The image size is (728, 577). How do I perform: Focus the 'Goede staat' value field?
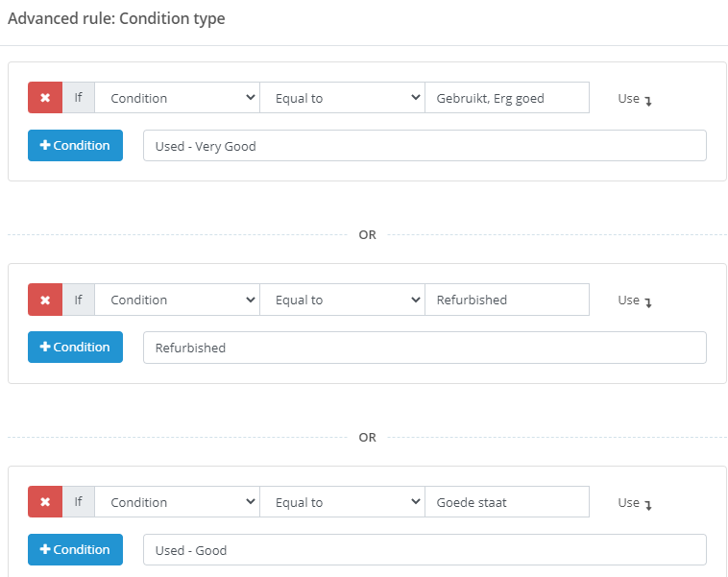[x=507, y=502]
